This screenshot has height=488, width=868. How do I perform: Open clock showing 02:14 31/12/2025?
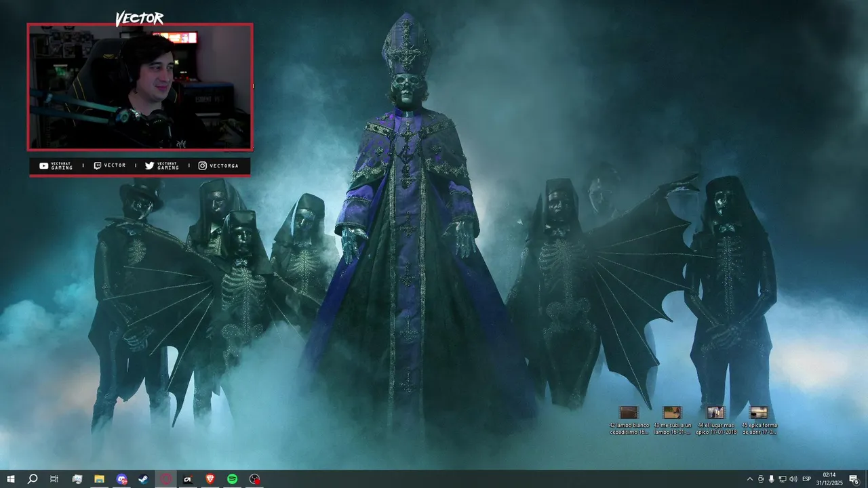coord(829,479)
